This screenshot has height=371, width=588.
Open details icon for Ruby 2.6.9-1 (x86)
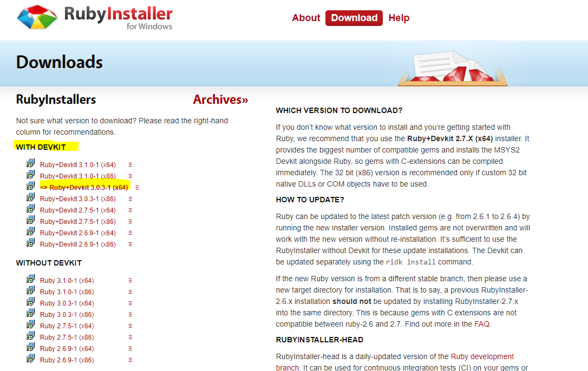[130, 360]
